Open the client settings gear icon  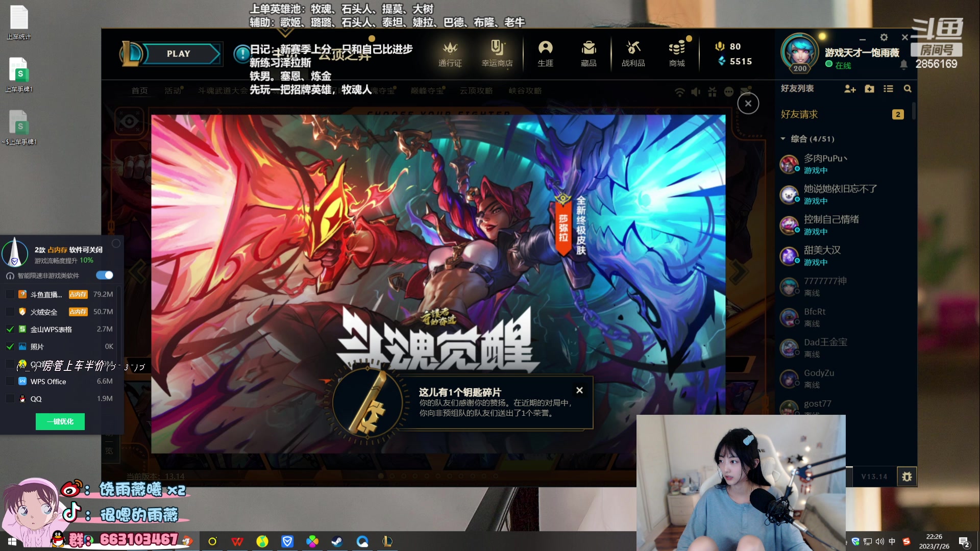coord(884,37)
